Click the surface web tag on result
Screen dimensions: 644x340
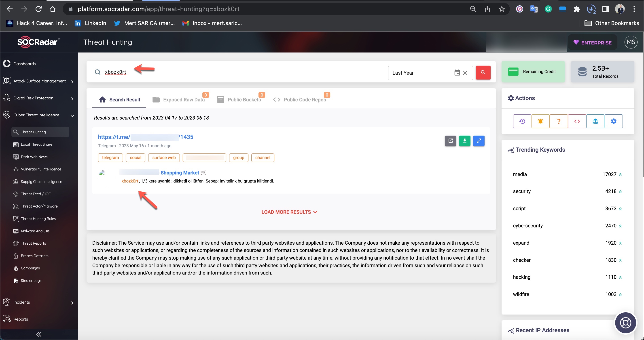pos(163,157)
